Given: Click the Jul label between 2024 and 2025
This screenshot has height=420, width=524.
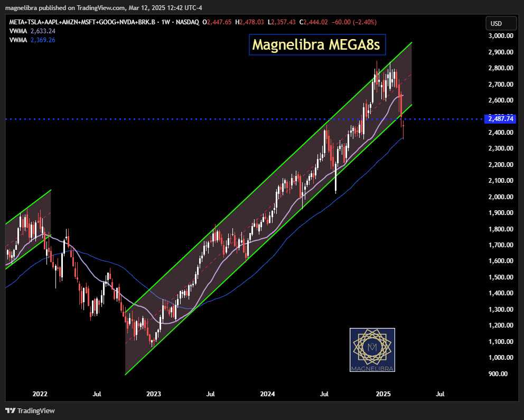Looking at the screenshot, I should tap(324, 394).
